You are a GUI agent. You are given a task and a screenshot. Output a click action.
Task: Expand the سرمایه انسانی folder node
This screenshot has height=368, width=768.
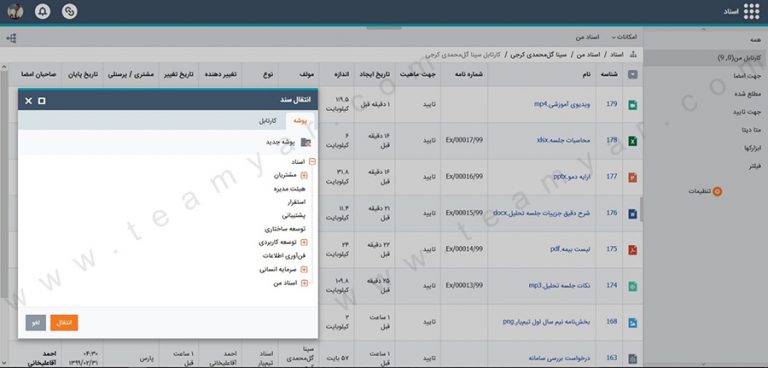(304, 270)
